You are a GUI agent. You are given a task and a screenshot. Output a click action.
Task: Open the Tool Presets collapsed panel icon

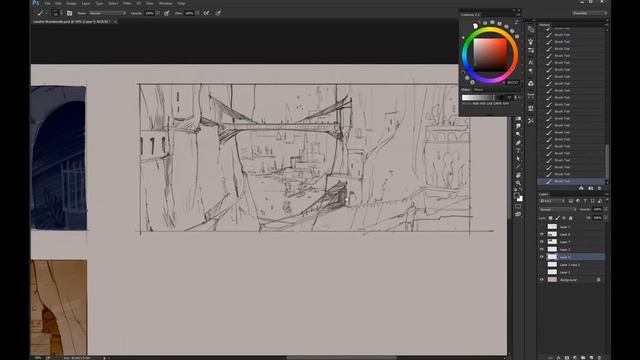531,121
